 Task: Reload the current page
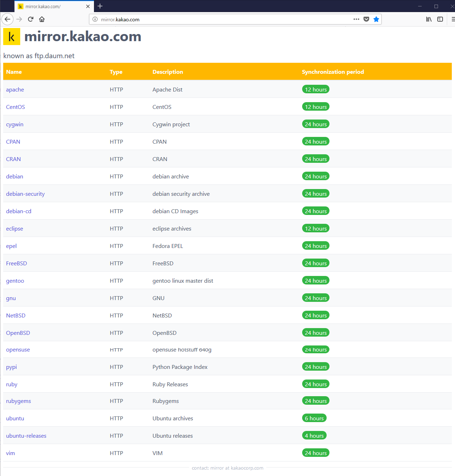[x=30, y=19]
